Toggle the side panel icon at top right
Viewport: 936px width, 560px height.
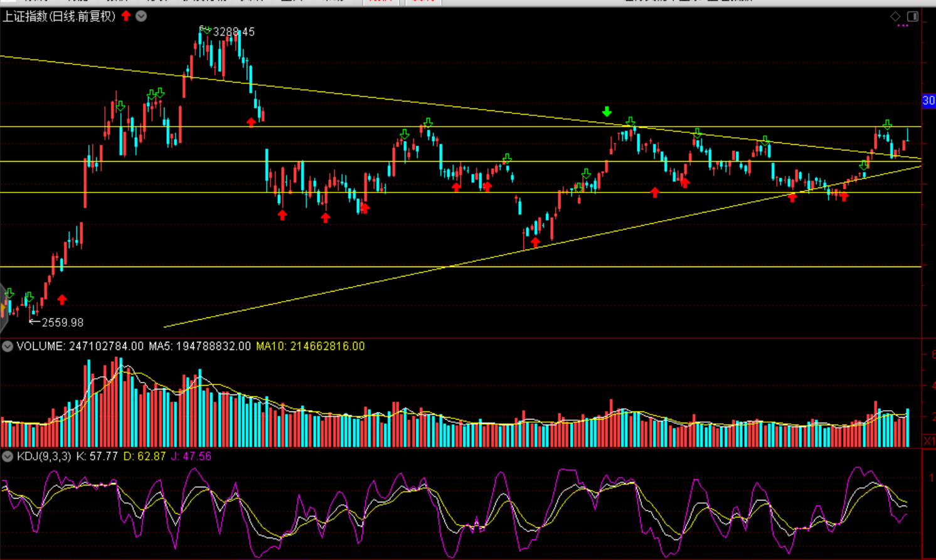point(913,16)
